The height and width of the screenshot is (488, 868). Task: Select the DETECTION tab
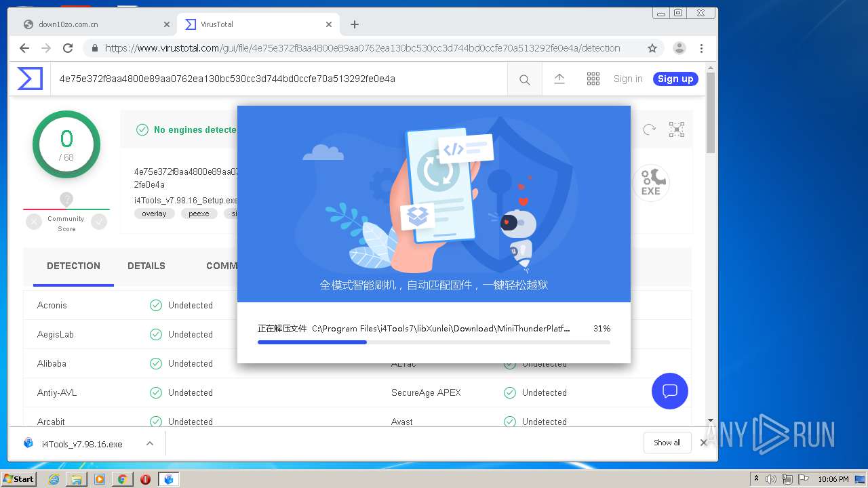tap(73, 266)
